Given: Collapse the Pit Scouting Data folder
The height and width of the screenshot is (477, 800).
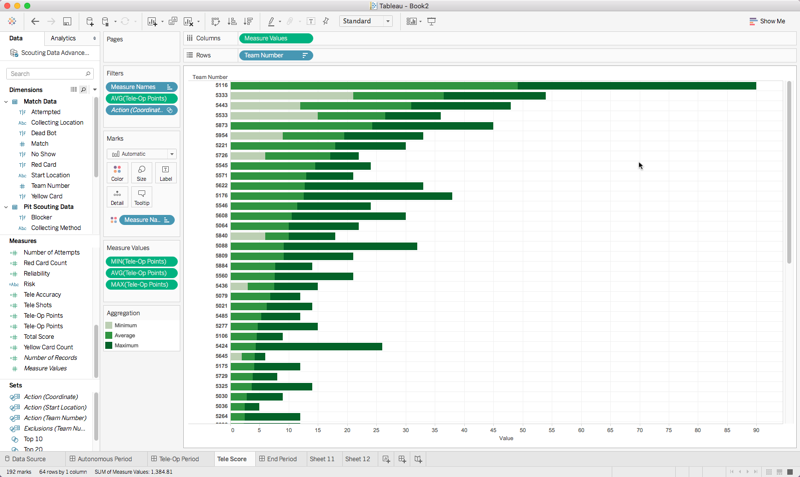Looking at the screenshot, I should pyautogui.click(x=6, y=207).
